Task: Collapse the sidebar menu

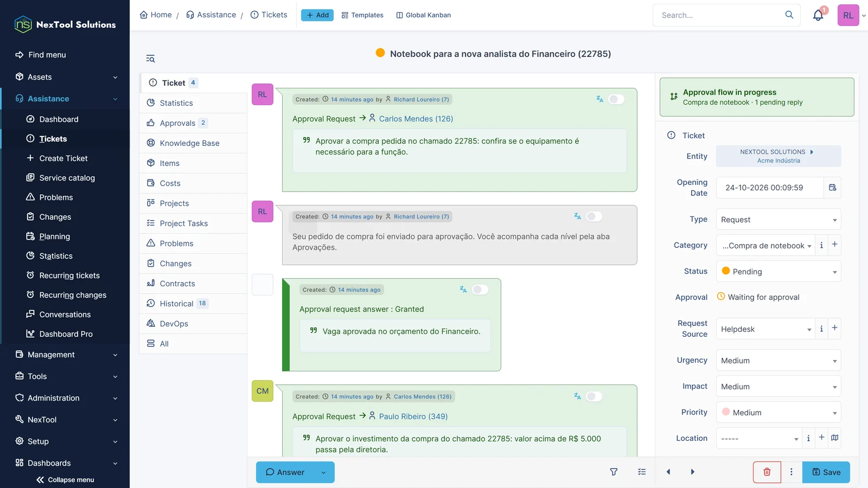Action: pyautogui.click(x=65, y=480)
